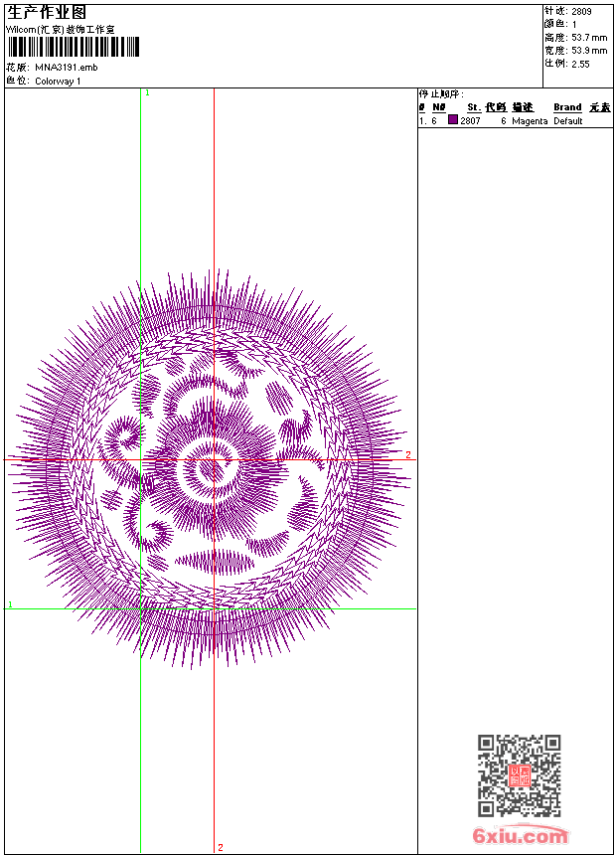Click the red marker 2 at the bottom
Viewport: 616px width, 855px height.
220,847
